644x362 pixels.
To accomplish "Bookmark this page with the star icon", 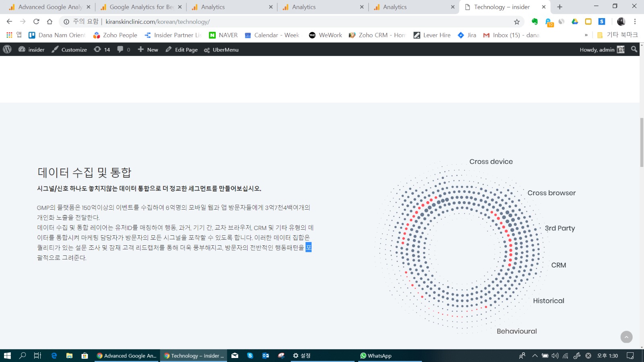I will [517, 22].
